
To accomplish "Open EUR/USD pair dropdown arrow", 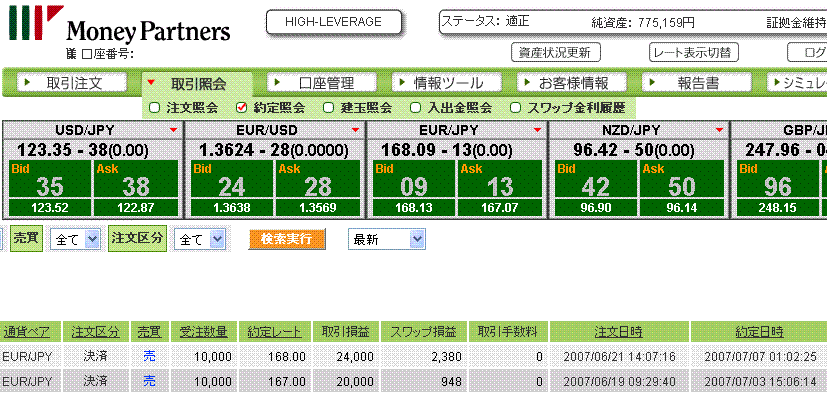I will click(x=355, y=130).
